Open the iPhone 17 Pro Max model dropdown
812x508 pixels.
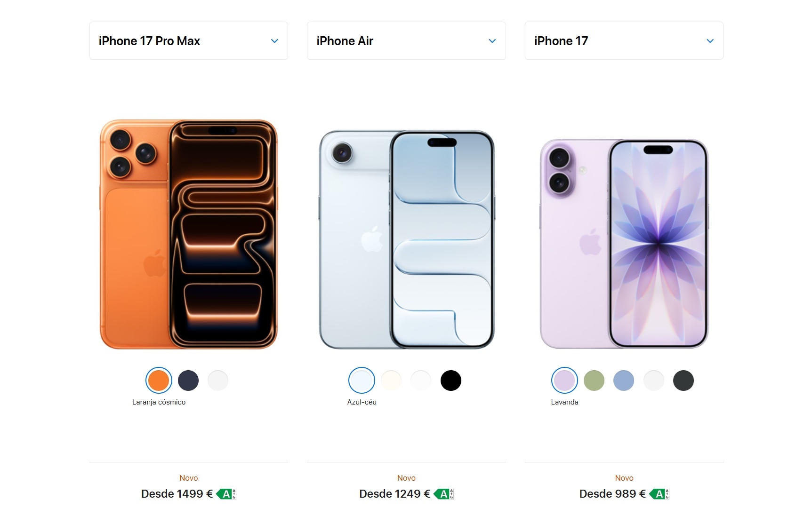coord(188,41)
